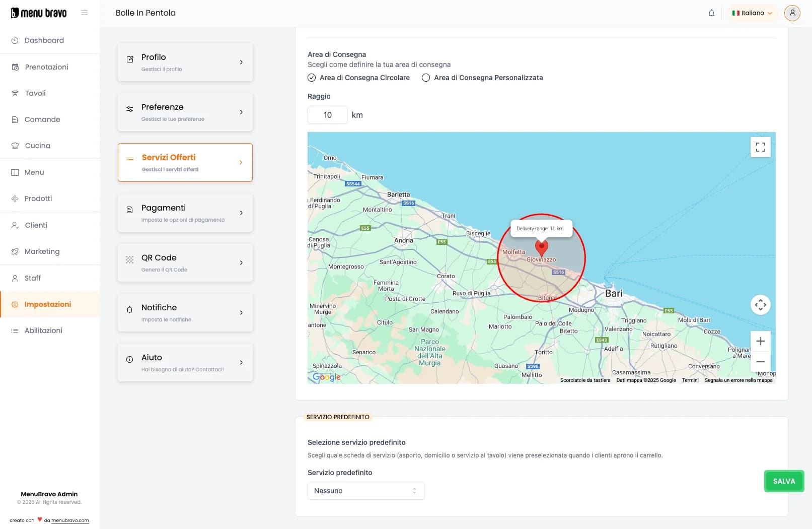The height and width of the screenshot is (529, 812).
Task: Select Area di Consegna Personalizzata option
Action: [x=426, y=78]
